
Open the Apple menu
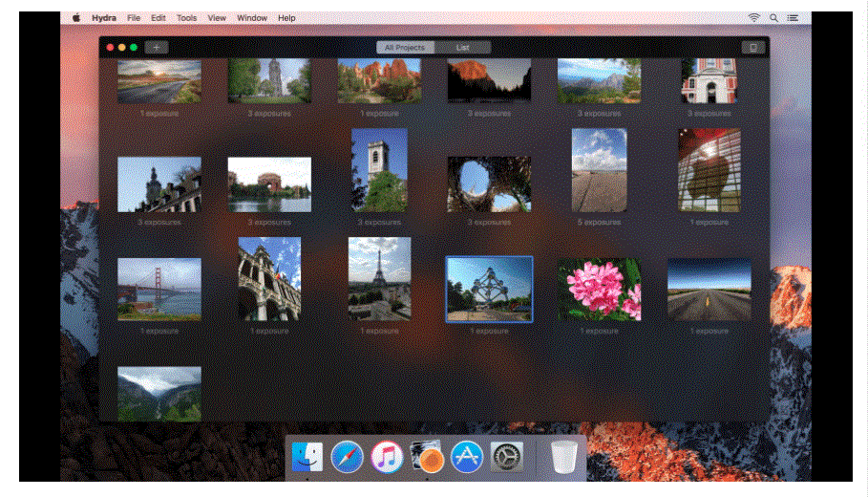click(76, 18)
